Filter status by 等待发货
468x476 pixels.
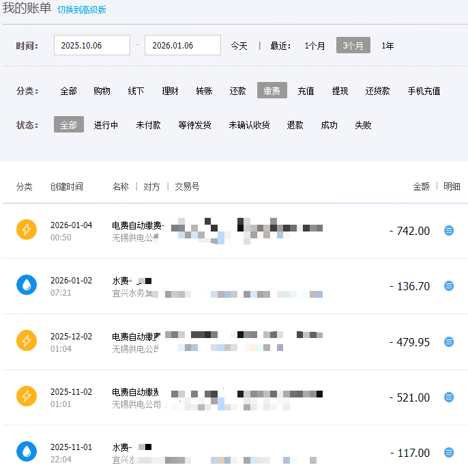(194, 125)
